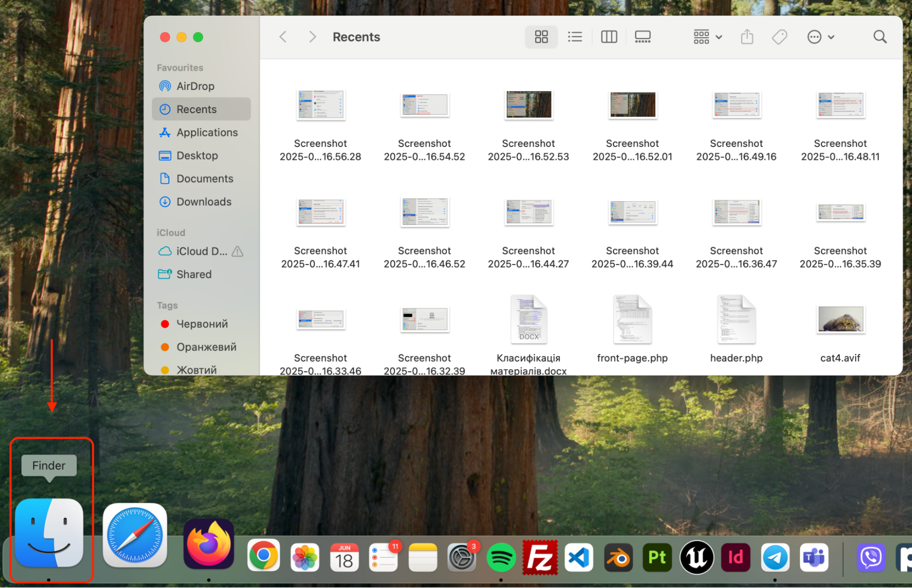Screen dimensions: 912x588
Task: Navigate back using the back arrow
Action: click(282, 36)
